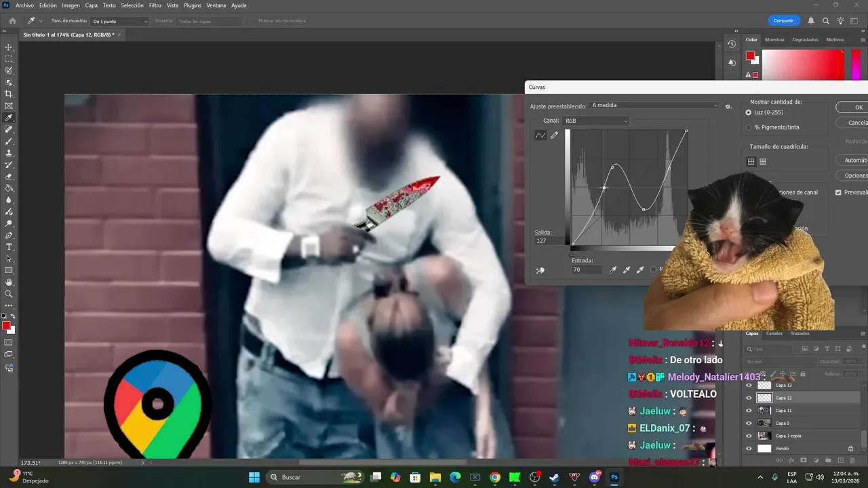Pick the gray point eyedropper in Curvas
868x488 pixels.
pos(627,270)
